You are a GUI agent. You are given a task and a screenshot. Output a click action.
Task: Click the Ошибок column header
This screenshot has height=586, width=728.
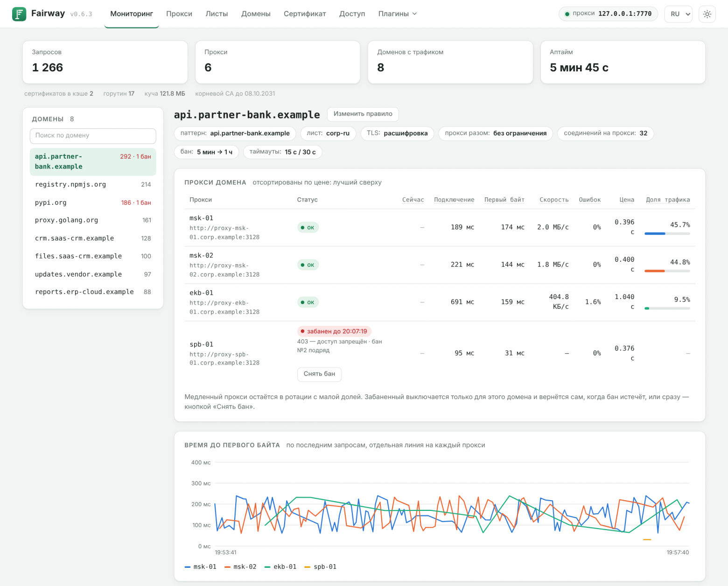590,200
